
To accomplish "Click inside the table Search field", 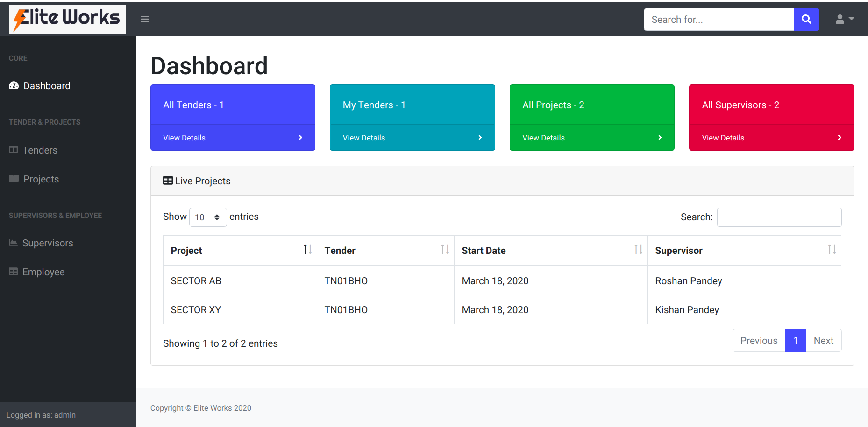I will pyautogui.click(x=779, y=217).
